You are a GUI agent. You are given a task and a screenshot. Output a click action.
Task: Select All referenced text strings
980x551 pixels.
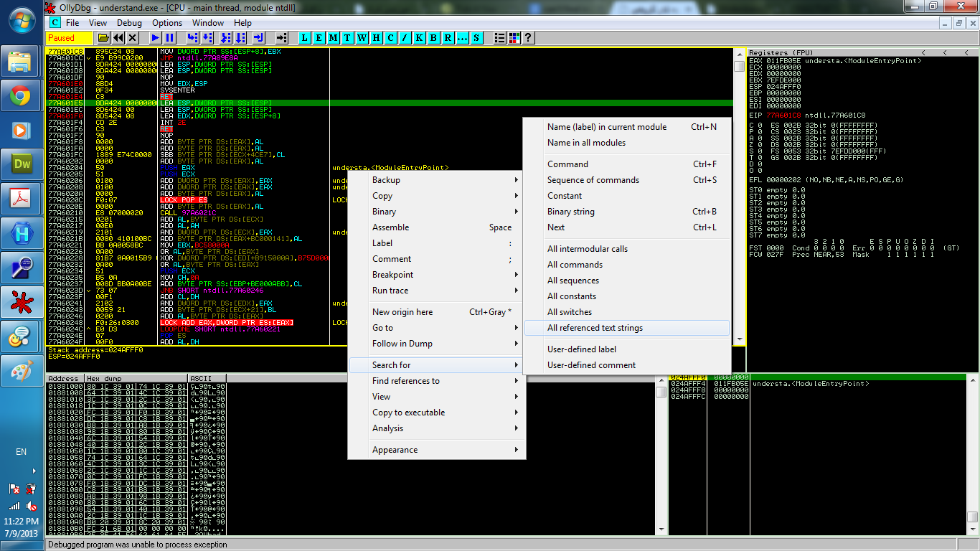tap(627, 328)
